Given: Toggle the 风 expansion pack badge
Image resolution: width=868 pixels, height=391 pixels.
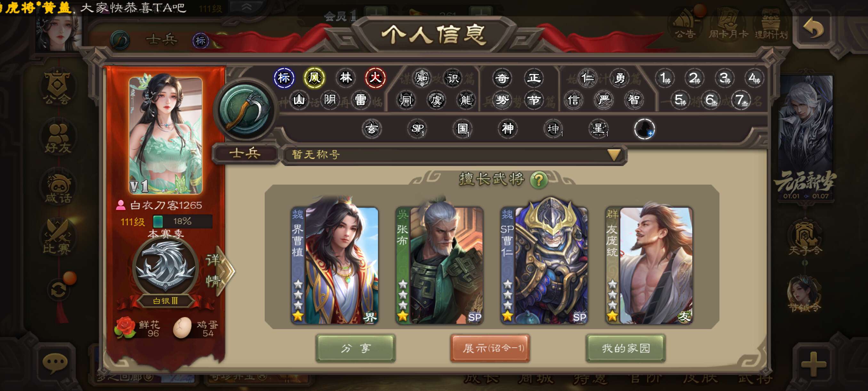Looking at the screenshot, I should coord(314,78).
